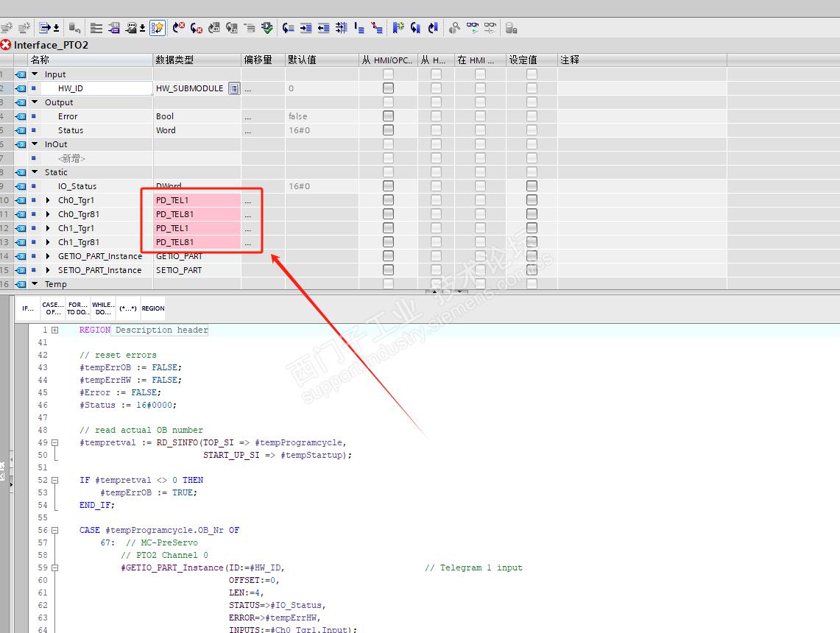Click the monitoring glasses icon with play arrow
The height and width of the screenshot is (633, 840).
pyautogui.click(x=473, y=28)
